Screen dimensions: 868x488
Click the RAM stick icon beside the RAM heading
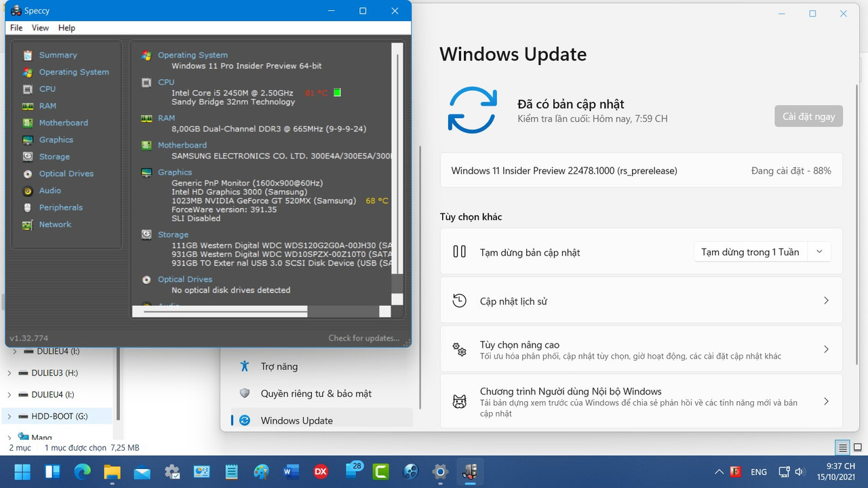pos(146,118)
